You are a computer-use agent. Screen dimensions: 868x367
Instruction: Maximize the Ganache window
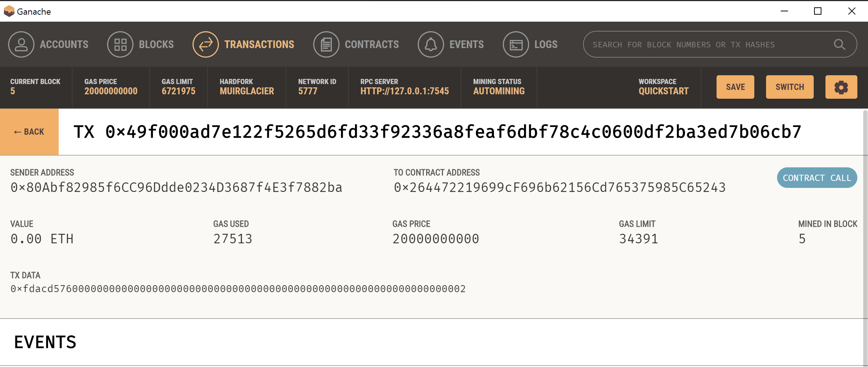pyautogui.click(x=818, y=11)
